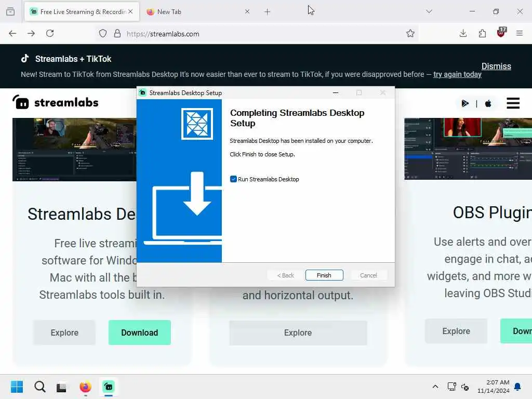Close the Free Live Streaming tab
Screen dimensions: 532x399
(130, 11)
